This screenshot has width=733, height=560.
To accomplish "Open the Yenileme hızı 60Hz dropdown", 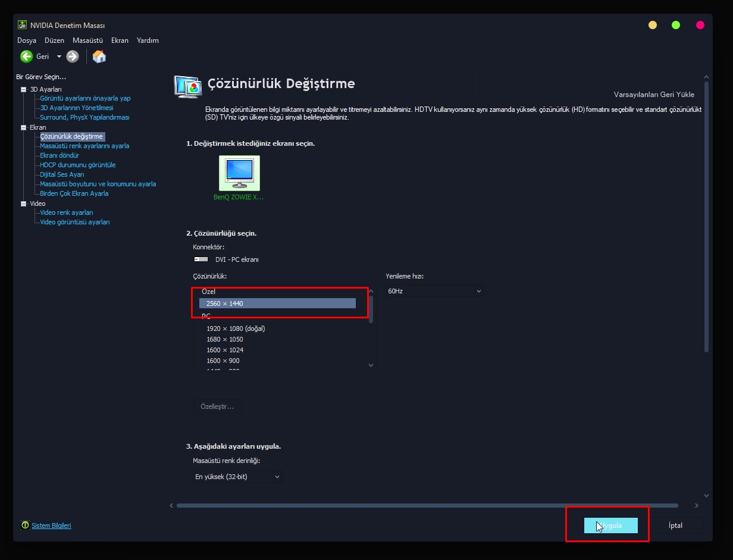I will tap(434, 291).
